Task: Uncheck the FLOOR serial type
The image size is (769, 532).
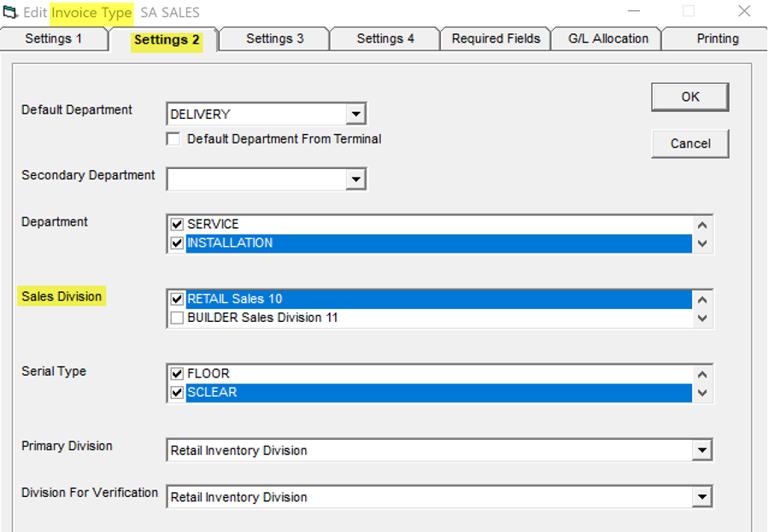Action: (x=177, y=374)
